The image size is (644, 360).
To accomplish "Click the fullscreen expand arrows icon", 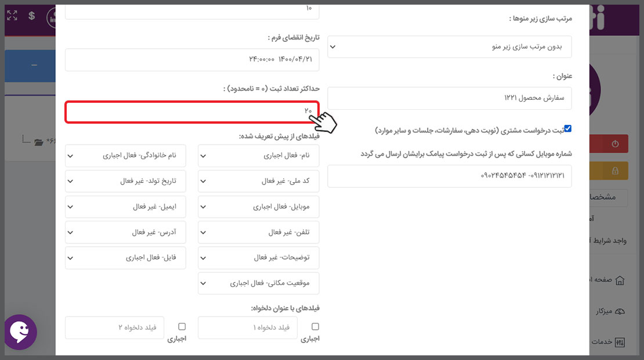I will point(13,16).
